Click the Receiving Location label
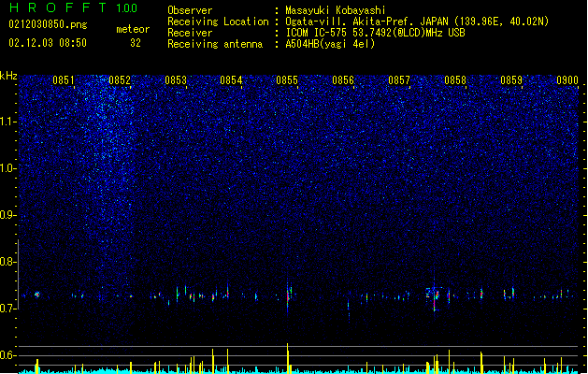The height and width of the screenshot is (374, 588). [218, 22]
